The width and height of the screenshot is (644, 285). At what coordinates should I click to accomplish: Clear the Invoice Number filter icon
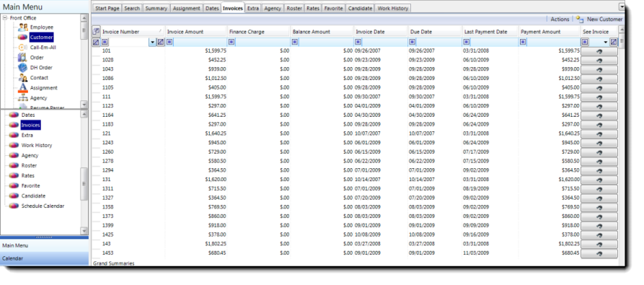pos(161,42)
